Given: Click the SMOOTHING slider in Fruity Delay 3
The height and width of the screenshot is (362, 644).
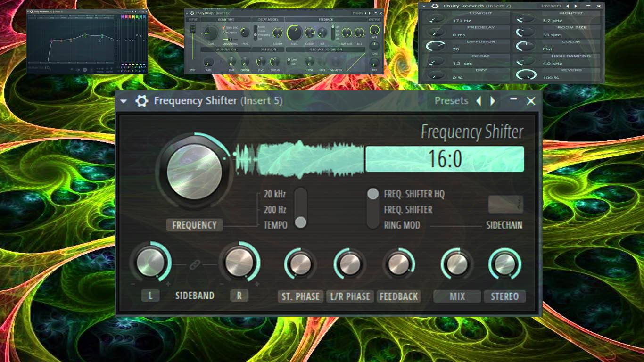Looking at the screenshot, I should point(230,39).
